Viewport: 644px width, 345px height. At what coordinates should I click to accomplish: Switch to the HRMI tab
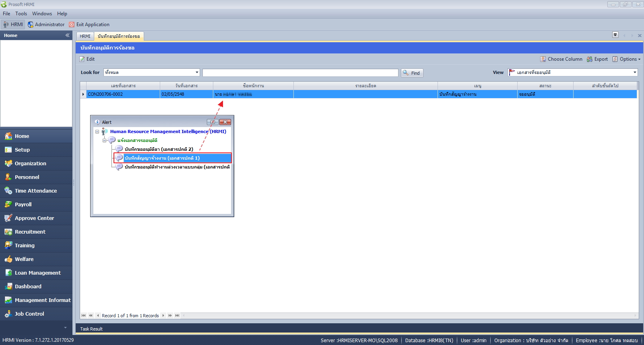[85, 36]
